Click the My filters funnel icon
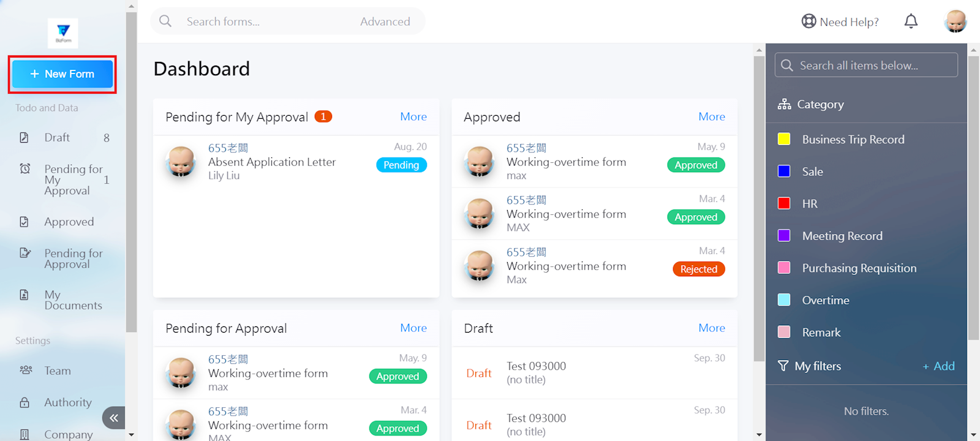 click(x=783, y=366)
